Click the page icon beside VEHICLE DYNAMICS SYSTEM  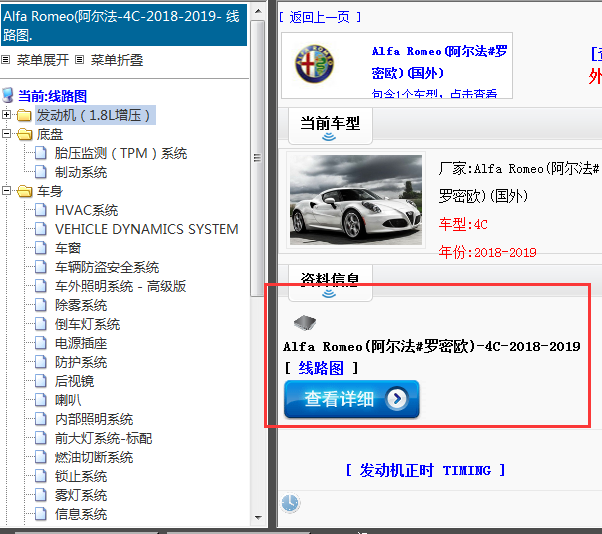click(x=41, y=229)
